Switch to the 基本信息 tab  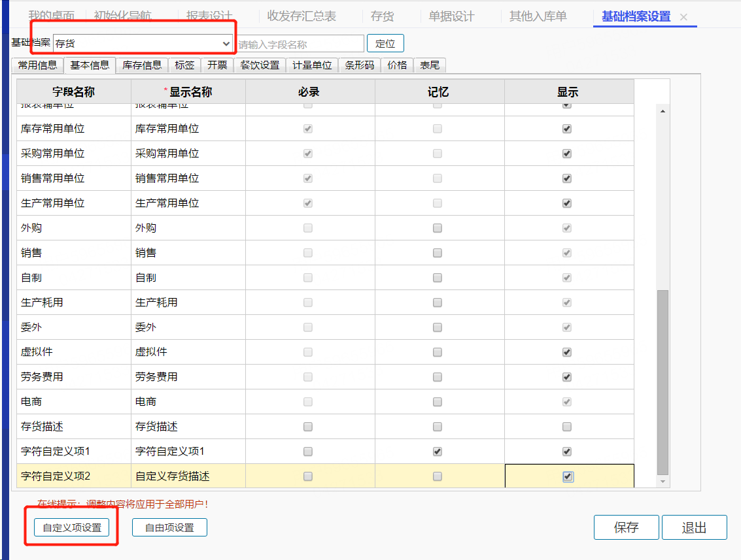90,65
